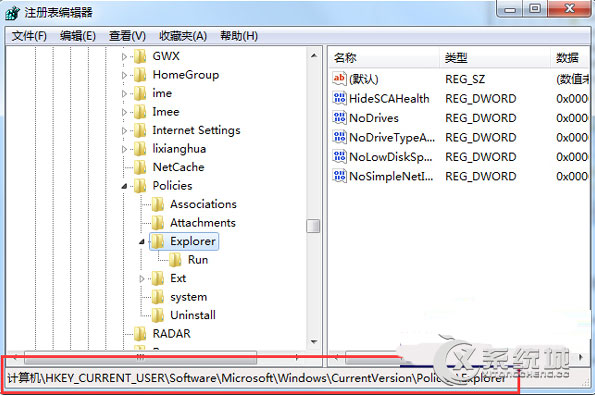Click the NoSimpleNetI... DWORD icon
The image size is (595, 396).
[x=339, y=176]
